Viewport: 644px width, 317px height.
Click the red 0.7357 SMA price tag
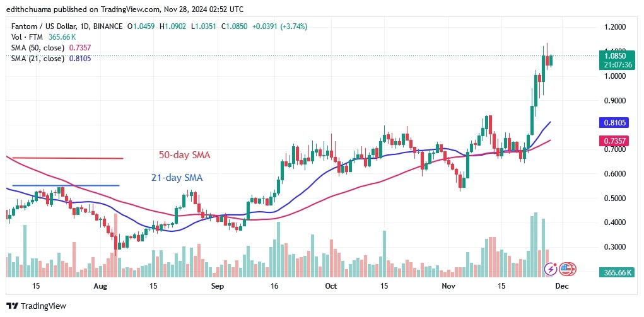click(614, 141)
